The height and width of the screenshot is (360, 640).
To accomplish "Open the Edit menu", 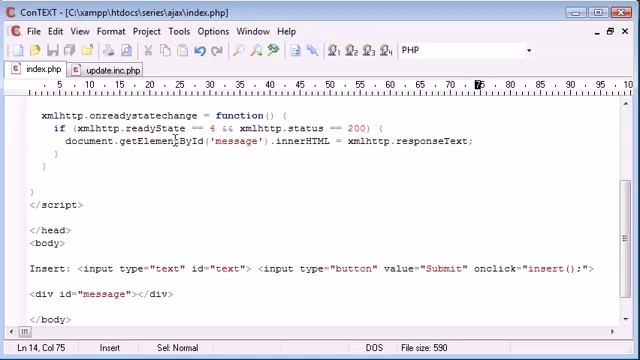I will point(55,31).
